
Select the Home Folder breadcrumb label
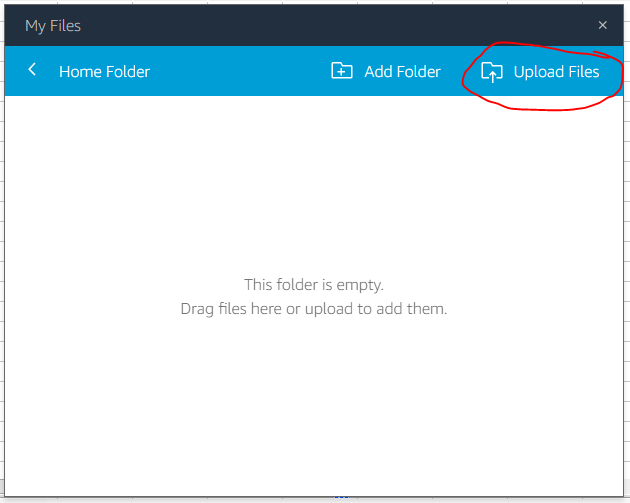click(104, 72)
